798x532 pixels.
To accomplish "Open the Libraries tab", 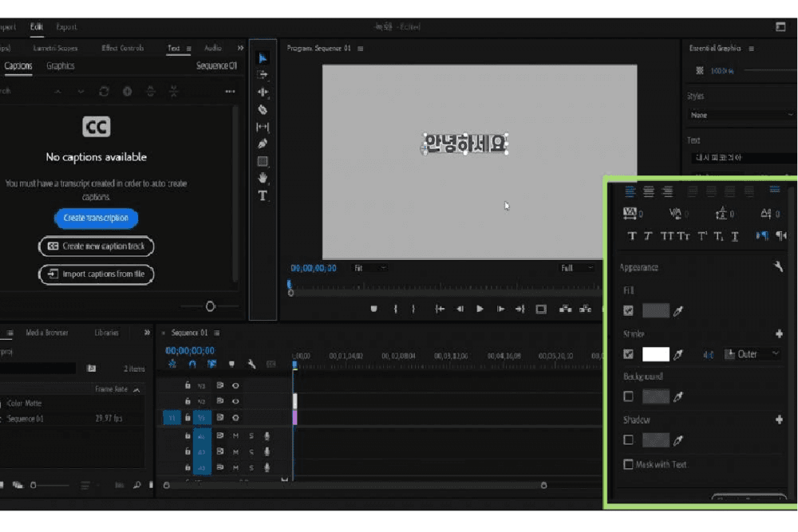I will 106,333.
